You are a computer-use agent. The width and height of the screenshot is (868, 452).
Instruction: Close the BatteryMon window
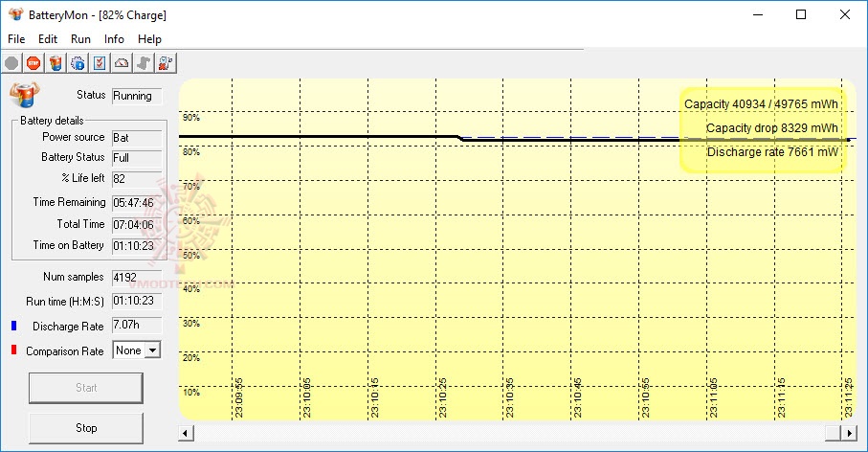(845, 15)
